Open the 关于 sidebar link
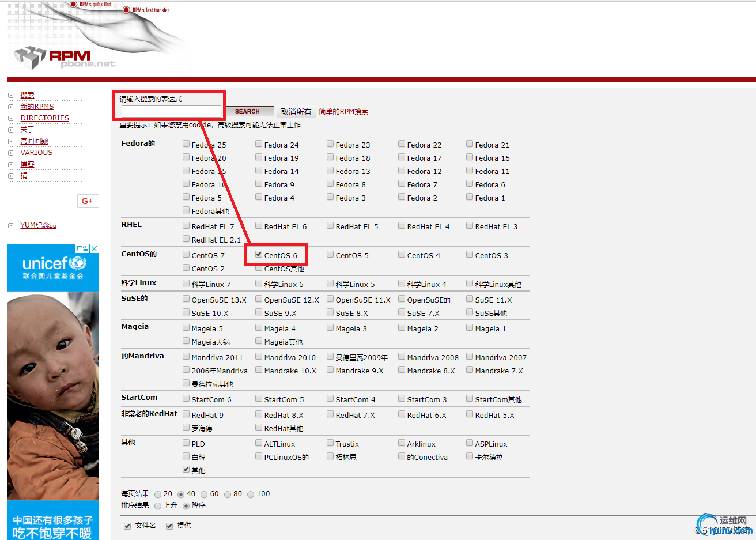 coord(27,130)
